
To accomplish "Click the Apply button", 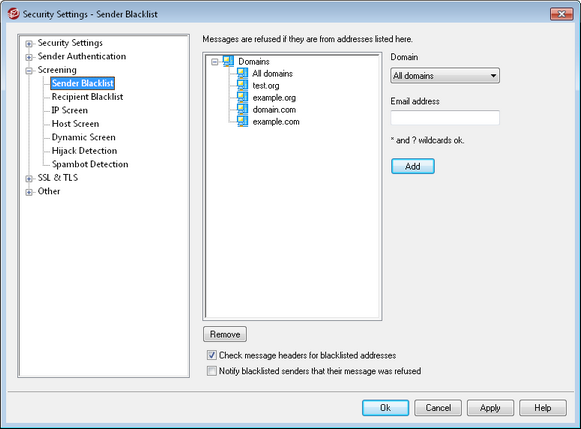I will (x=490, y=408).
